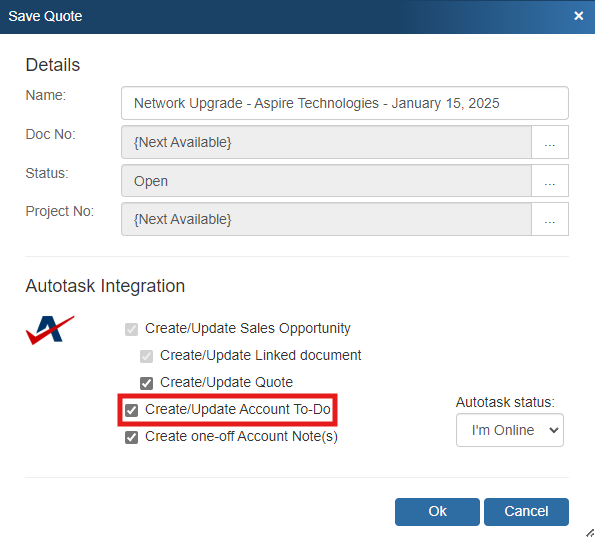Click into the quote Name field
Screen dimensions: 595x537
(345, 103)
